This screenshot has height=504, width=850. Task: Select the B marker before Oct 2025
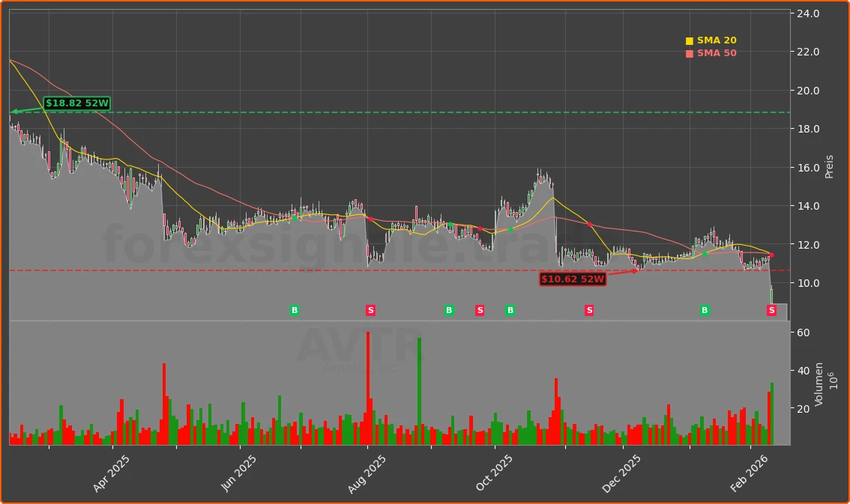[x=448, y=310]
